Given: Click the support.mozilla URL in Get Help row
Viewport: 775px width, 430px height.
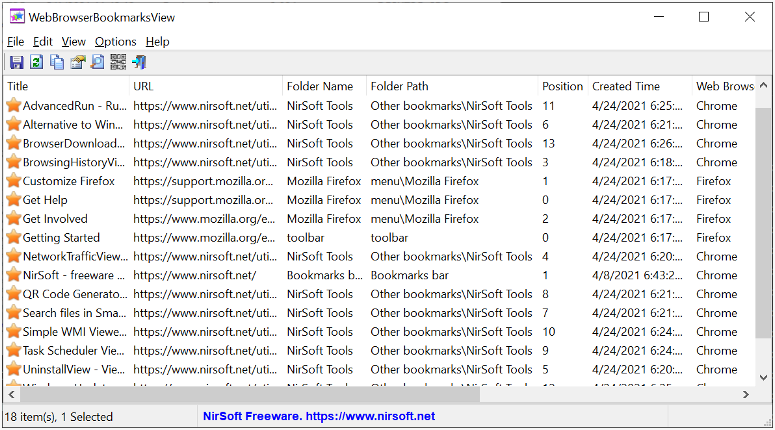Looking at the screenshot, I should pos(203,200).
